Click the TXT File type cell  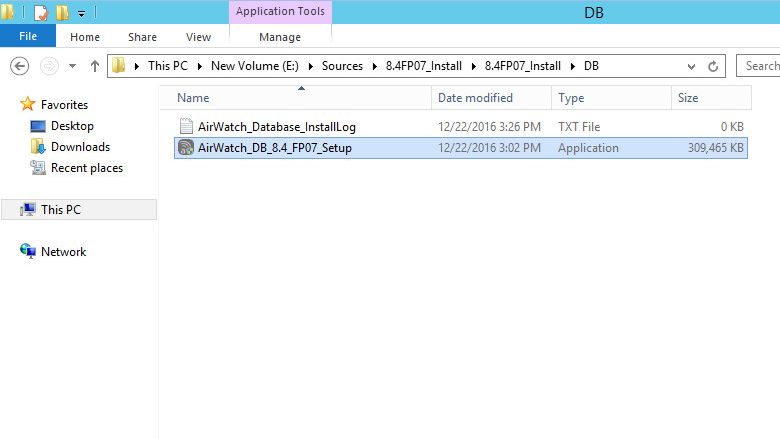coord(579,127)
